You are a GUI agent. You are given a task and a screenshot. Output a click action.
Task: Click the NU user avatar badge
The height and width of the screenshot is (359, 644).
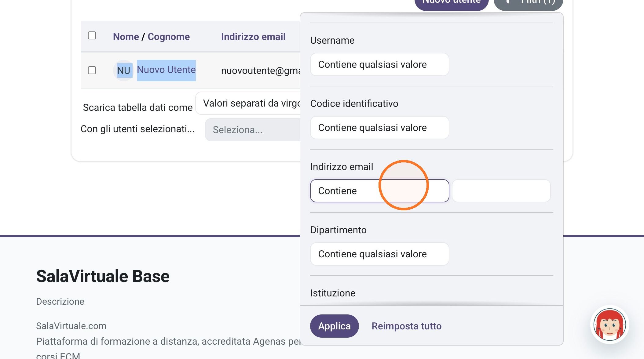coord(123,71)
